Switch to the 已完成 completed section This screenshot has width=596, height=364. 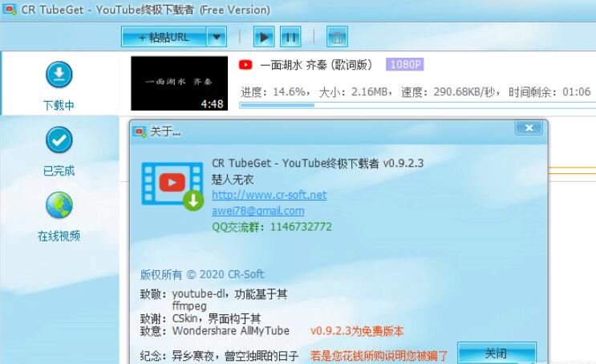pyautogui.click(x=59, y=152)
